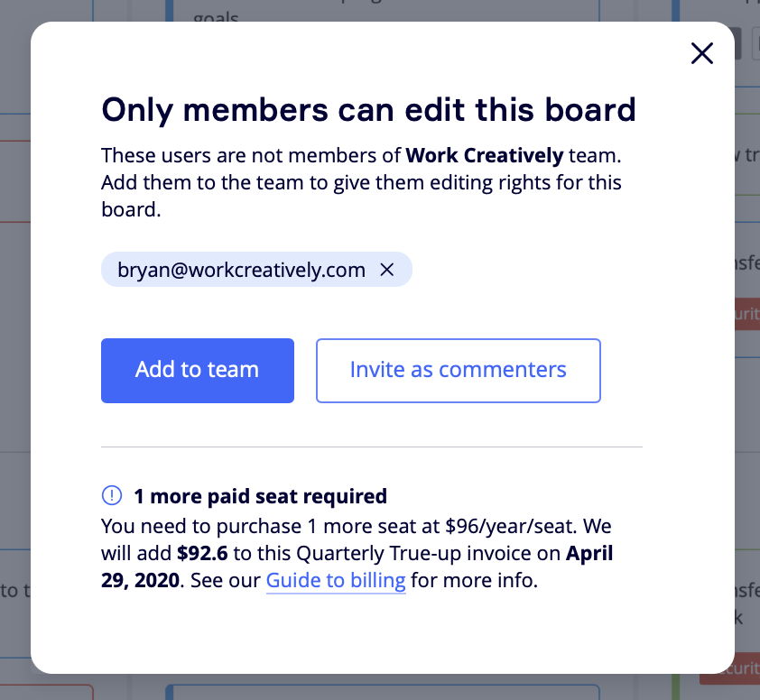Screen dimensions: 760x700
Task: Click the dimmed backdrop left of the dialog
Action: tap(14, 361)
